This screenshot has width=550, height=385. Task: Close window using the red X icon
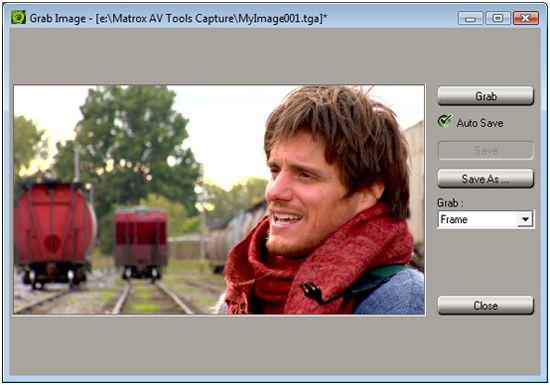[x=525, y=18]
